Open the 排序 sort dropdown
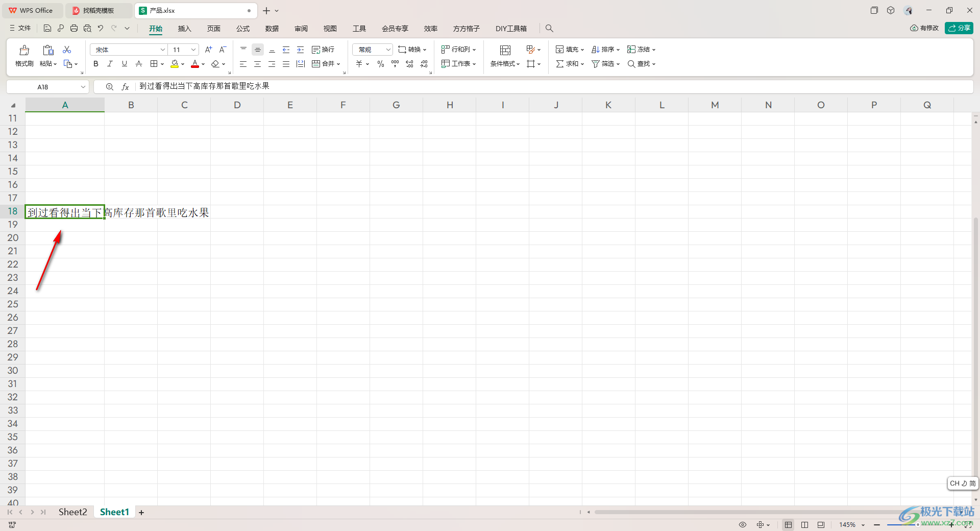The image size is (980, 531). pyautogui.click(x=605, y=50)
